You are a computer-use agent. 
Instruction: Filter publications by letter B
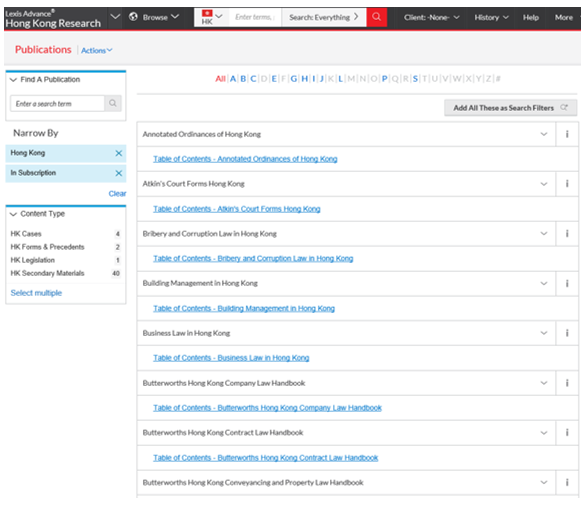tap(243, 79)
